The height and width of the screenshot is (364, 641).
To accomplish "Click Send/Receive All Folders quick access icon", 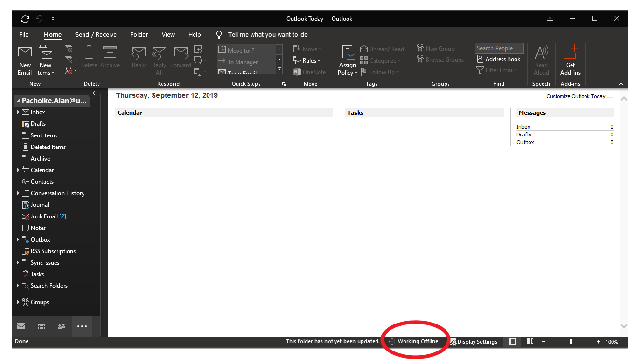I will [x=25, y=19].
